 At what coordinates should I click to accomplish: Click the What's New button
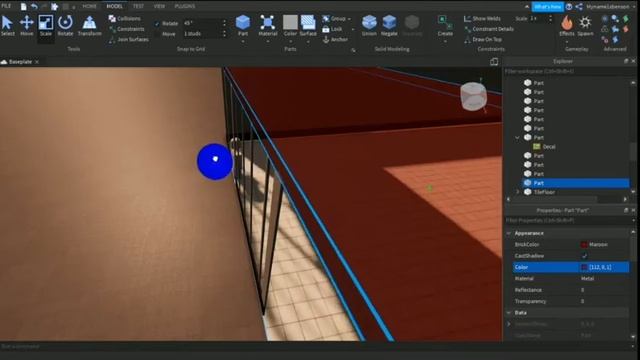(x=547, y=7)
